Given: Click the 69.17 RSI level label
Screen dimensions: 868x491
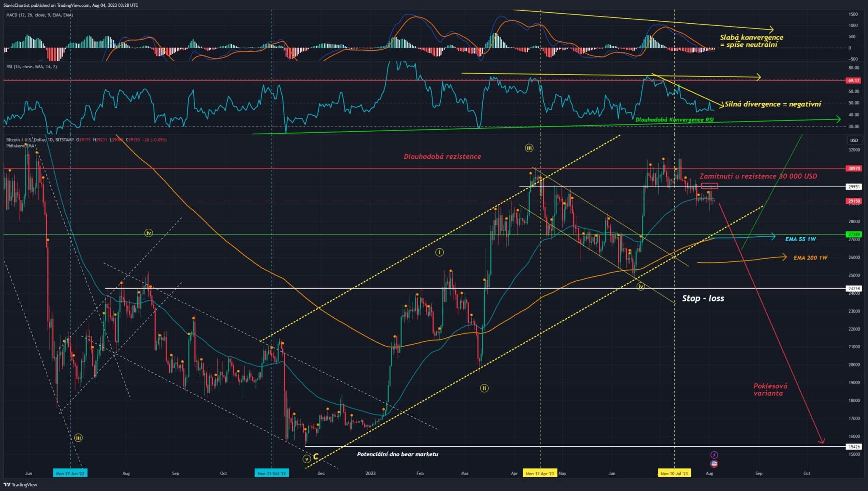Looking at the screenshot, I should click(x=854, y=80).
